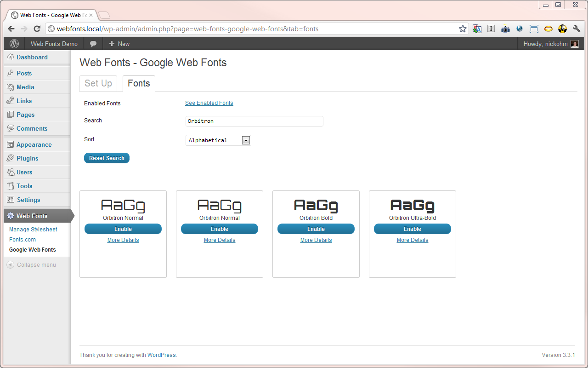The height and width of the screenshot is (368, 588).
Task: Click the nickohrn avatar picture
Action: tap(575, 44)
